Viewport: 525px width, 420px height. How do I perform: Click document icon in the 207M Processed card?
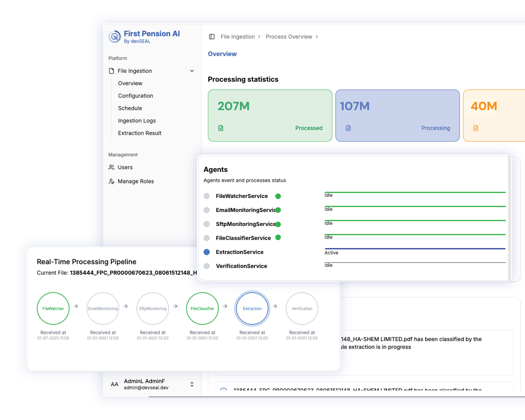point(221,128)
